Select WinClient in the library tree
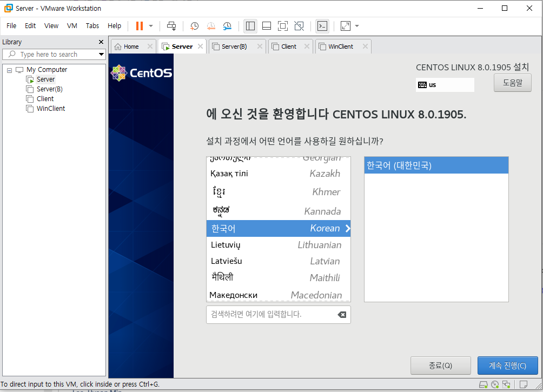 tap(51, 108)
